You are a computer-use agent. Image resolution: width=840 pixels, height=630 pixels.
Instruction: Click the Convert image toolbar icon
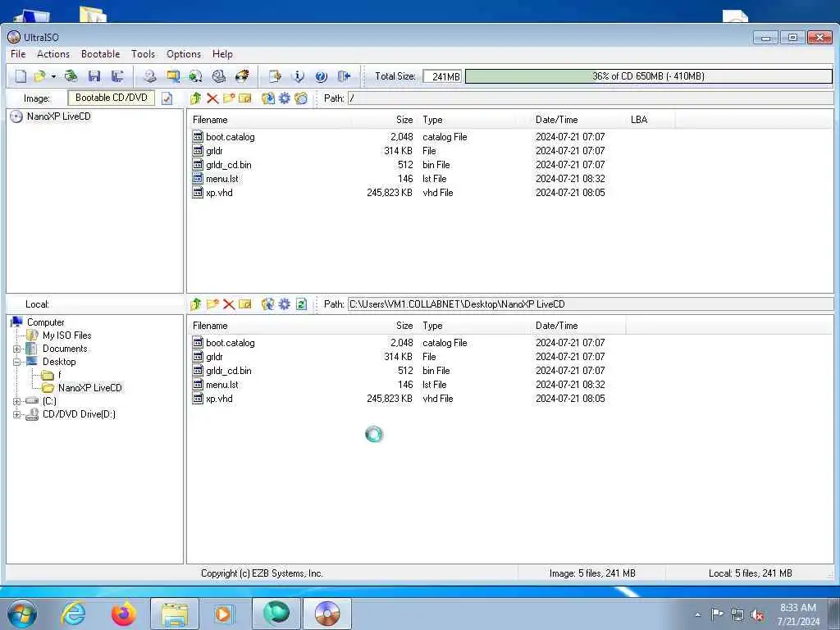196,76
